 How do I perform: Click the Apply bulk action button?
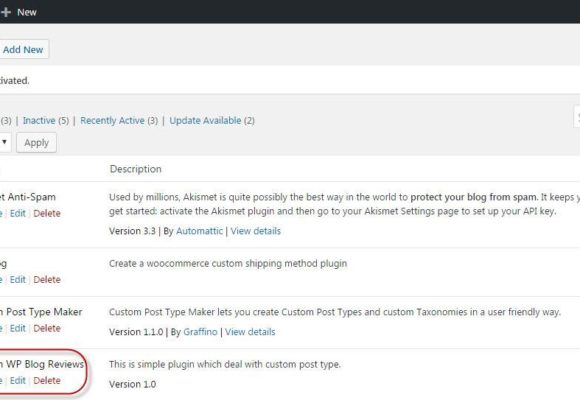(36, 142)
